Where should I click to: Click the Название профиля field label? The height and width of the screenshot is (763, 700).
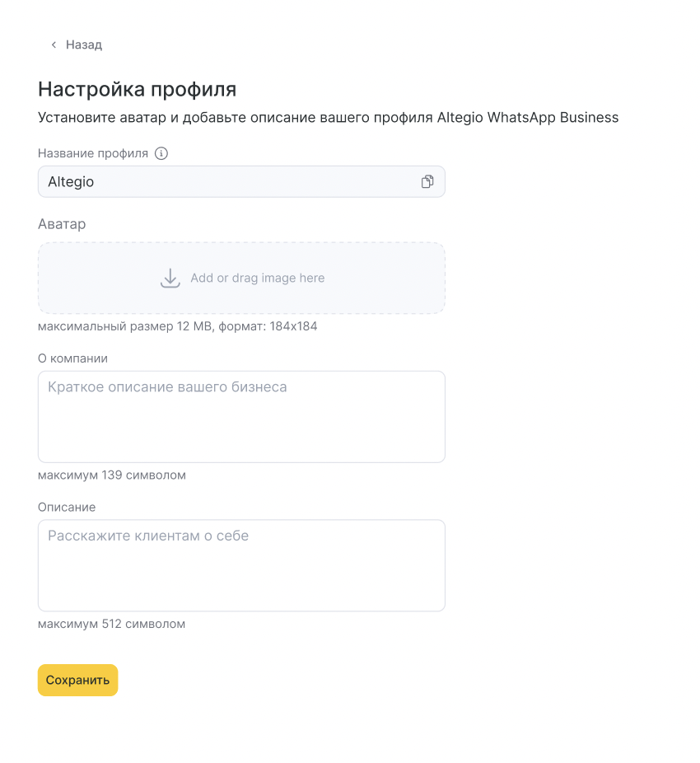(93, 153)
